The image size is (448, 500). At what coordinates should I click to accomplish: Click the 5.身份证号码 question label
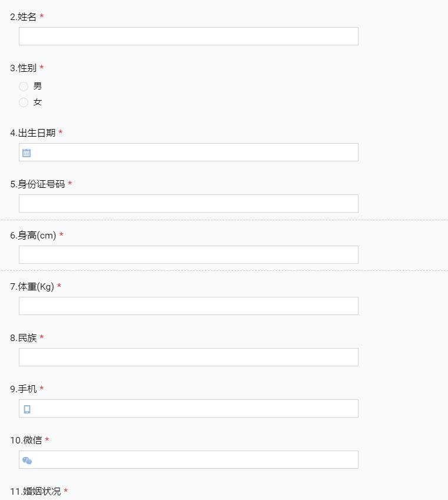click(38, 184)
